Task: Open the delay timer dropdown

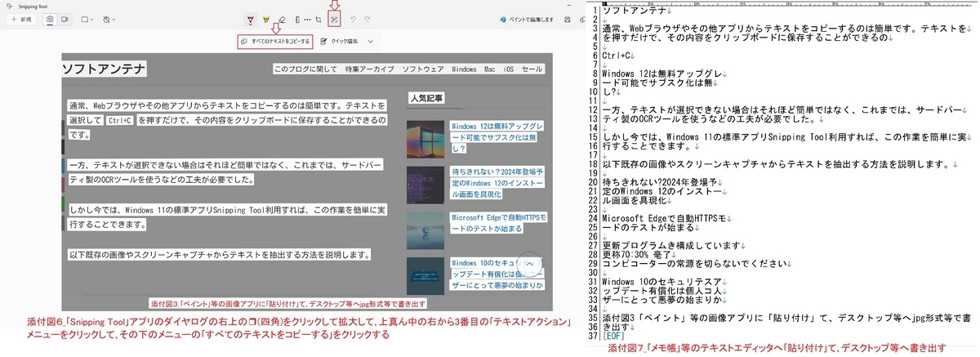Action: 110,18
